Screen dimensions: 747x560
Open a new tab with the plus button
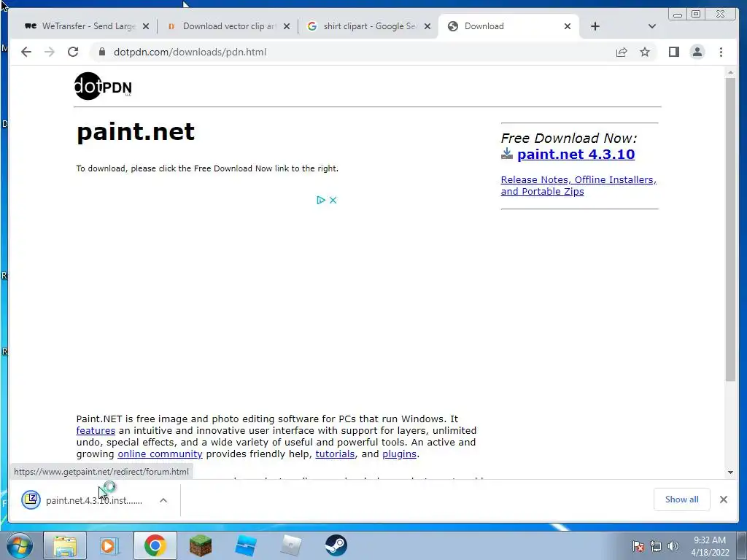pos(595,26)
